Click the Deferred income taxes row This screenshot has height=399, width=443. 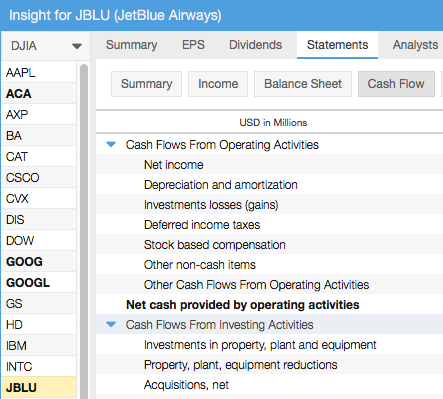(x=269, y=224)
